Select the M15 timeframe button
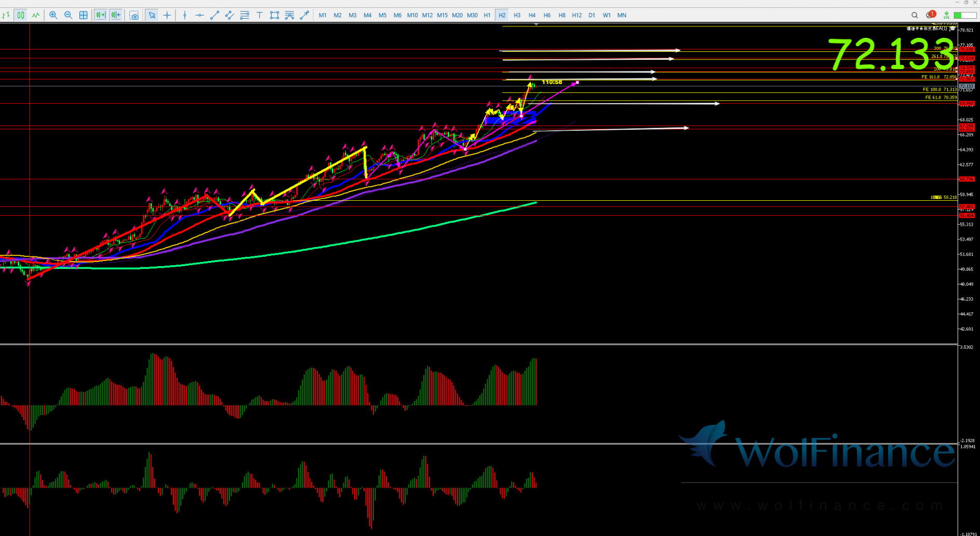Screen dimensions: 980x536 click(x=442, y=15)
